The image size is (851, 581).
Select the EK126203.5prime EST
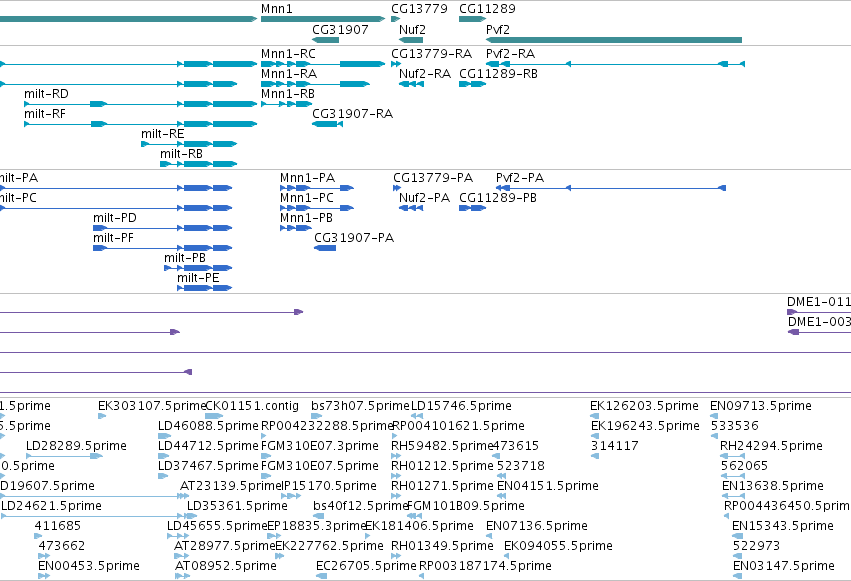pos(595,416)
